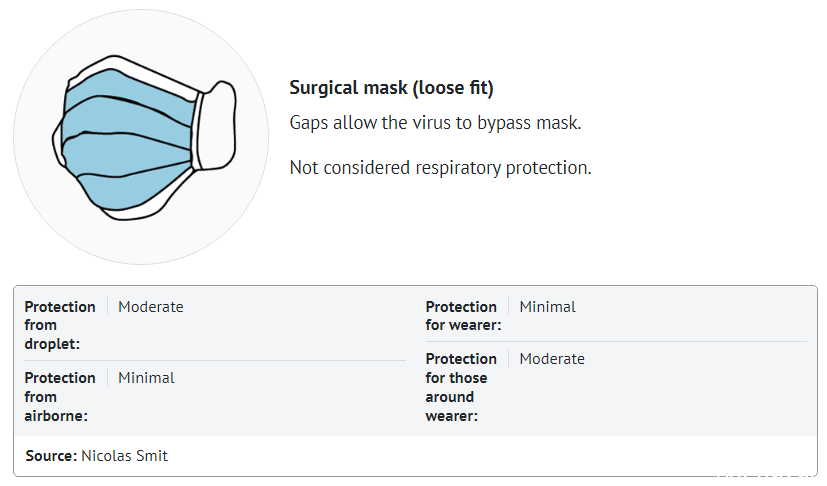This screenshot has height=486, width=827.
Task: Click the 'Gaps allow the virus to bypass mask' text
Action: [435, 122]
